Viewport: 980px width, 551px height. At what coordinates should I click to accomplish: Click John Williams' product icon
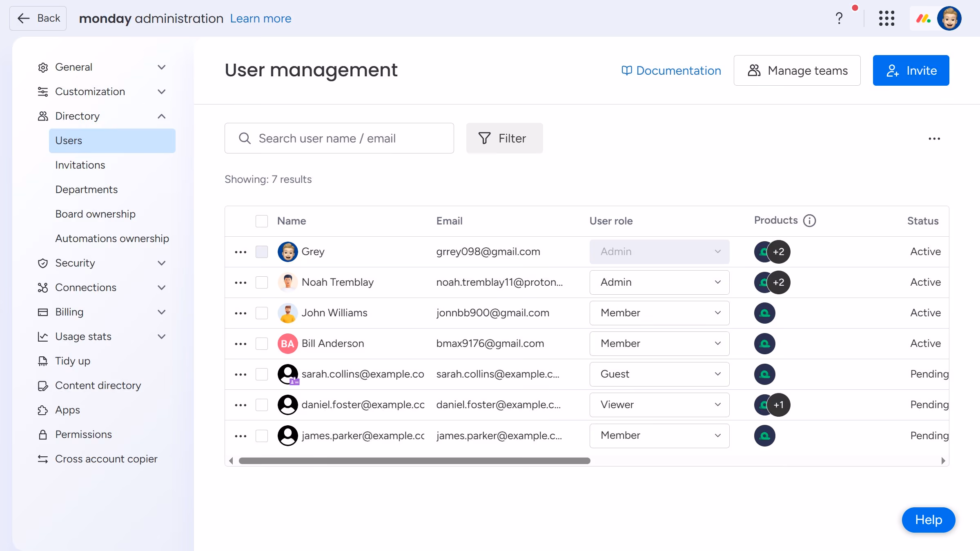point(764,313)
